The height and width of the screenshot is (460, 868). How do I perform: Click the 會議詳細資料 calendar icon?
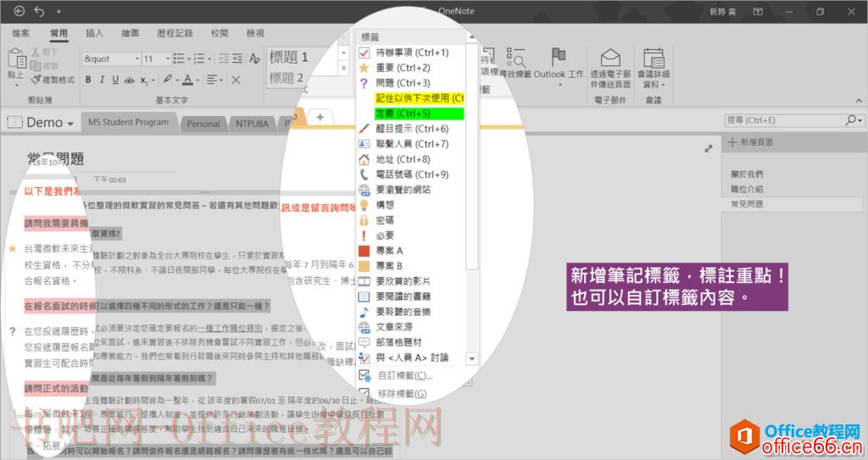(654, 58)
